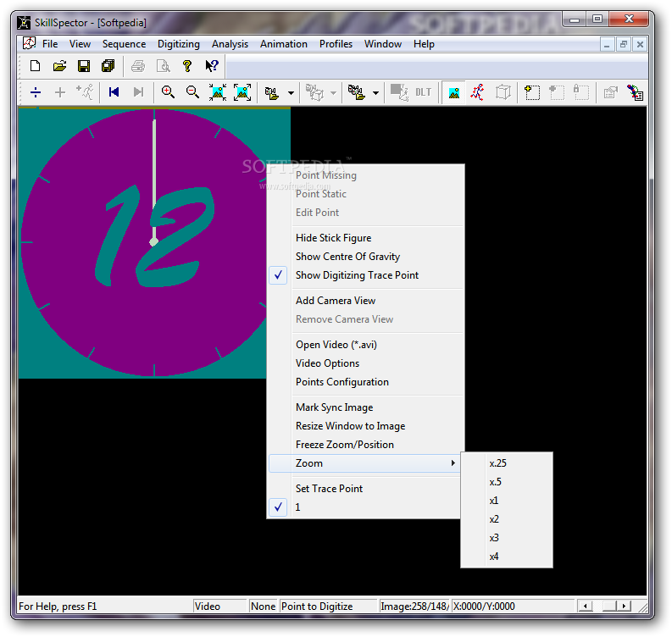Click status bar scroll right arrow
This screenshot has width=672, height=637.
624,607
